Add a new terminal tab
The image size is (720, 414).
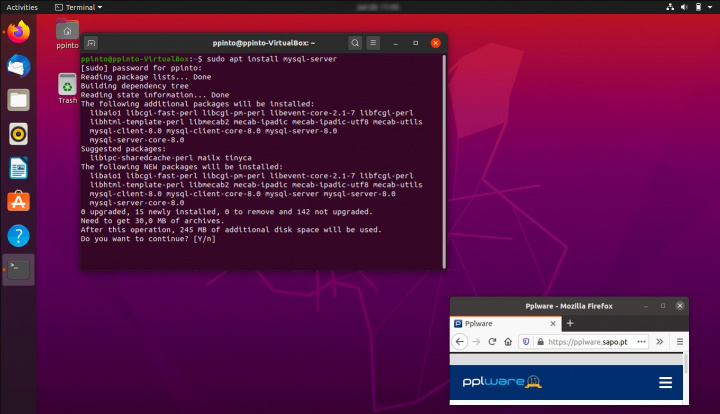91,43
